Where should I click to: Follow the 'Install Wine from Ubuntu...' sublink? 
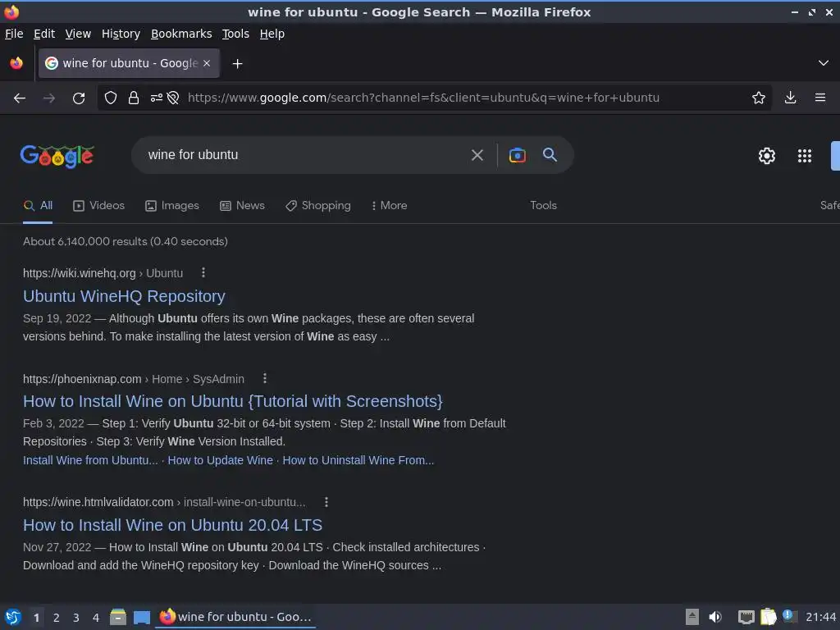click(90, 460)
